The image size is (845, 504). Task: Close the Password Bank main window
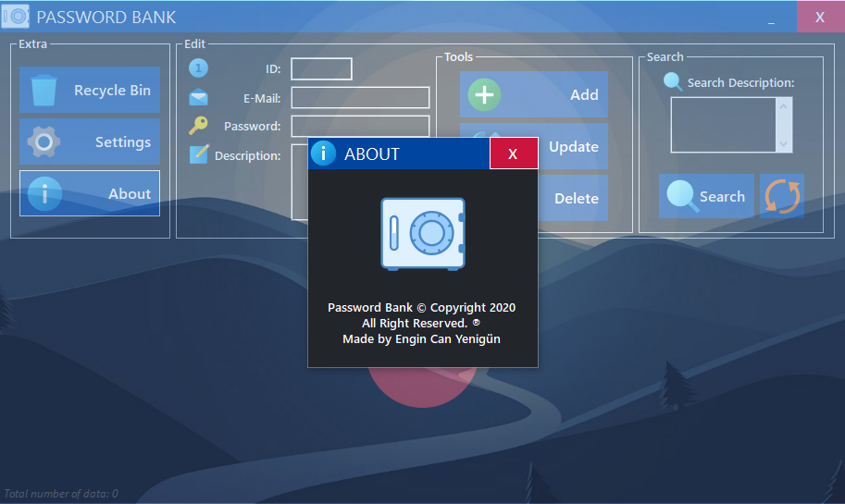click(820, 17)
